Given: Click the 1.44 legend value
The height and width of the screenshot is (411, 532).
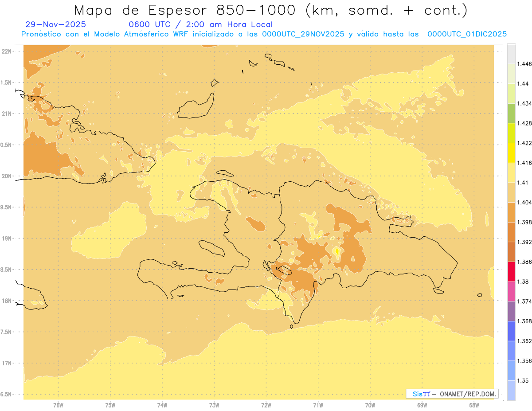Looking at the screenshot, I should 523,83.
